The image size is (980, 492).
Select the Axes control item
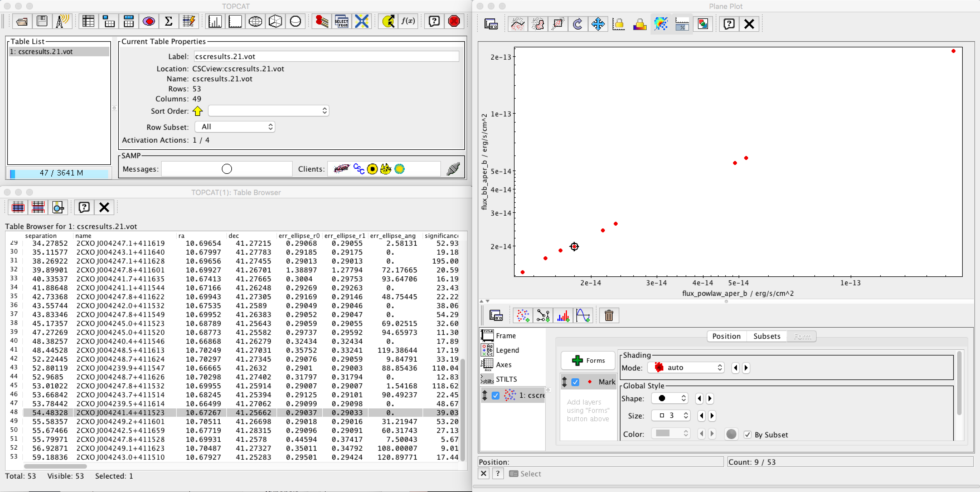pyautogui.click(x=503, y=365)
